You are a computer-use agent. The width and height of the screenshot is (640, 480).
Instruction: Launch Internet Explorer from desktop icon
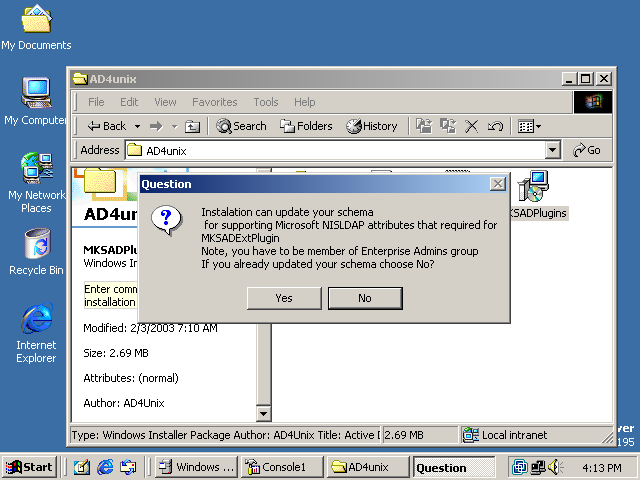[x=36, y=333]
